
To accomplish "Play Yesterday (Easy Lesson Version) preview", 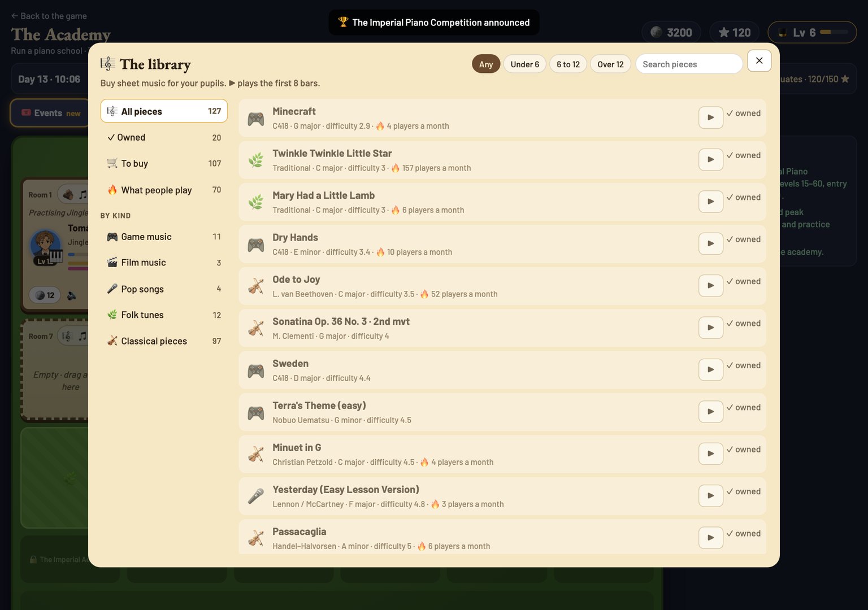I will (x=711, y=496).
